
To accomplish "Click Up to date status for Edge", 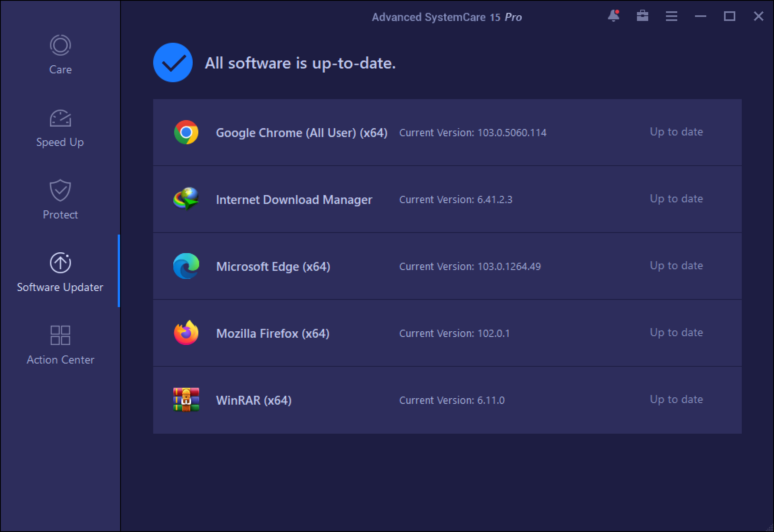I will [x=676, y=266].
